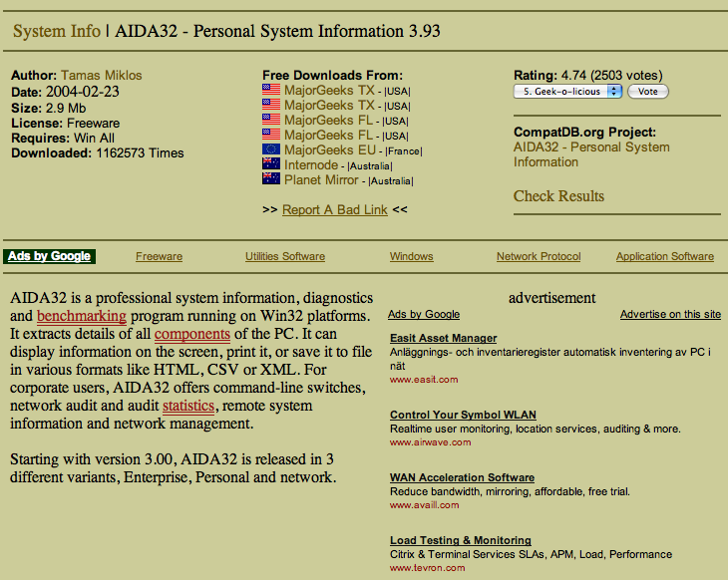Download from Internode Australia mirror
The height and width of the screenshot is (580, 728).
(311, 164)
